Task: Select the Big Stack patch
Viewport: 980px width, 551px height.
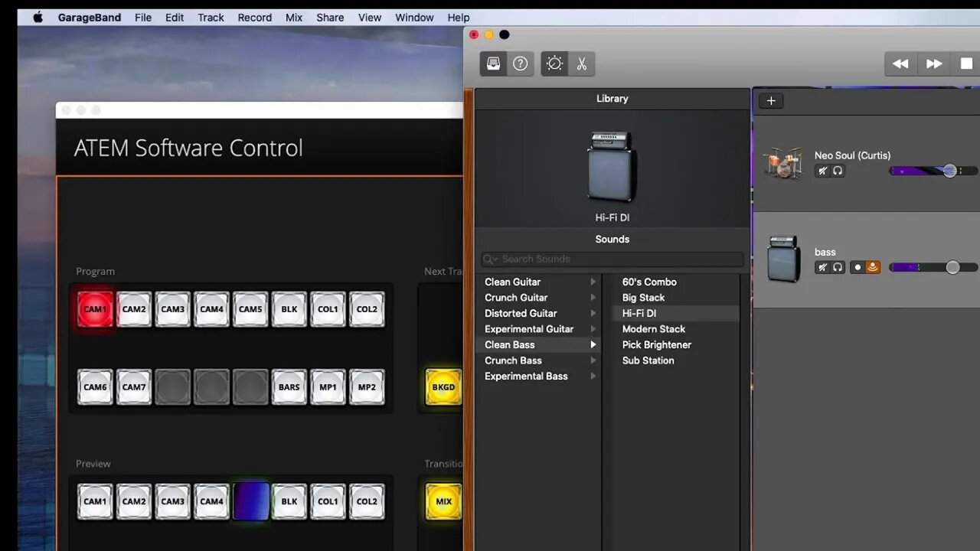Action: [643, 298]
